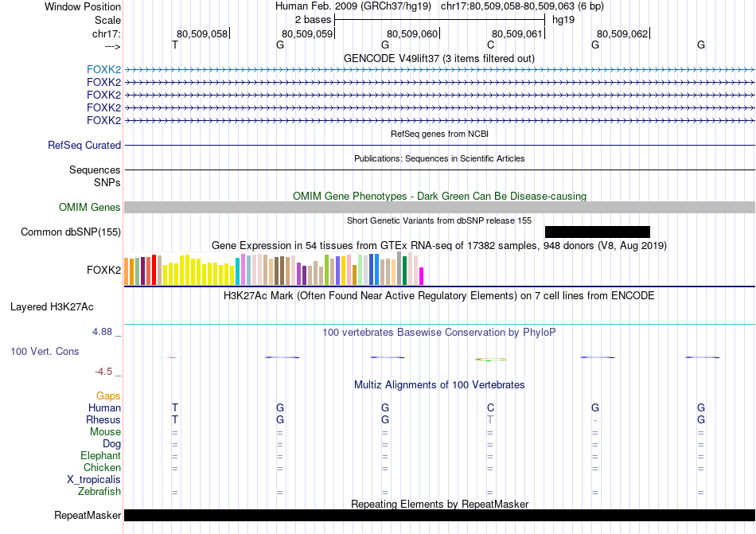Screen dimensions: 756x534
Task: Click the scale bar labeled 2 bases
Action: pyautogui.click(x=439, y=18)
